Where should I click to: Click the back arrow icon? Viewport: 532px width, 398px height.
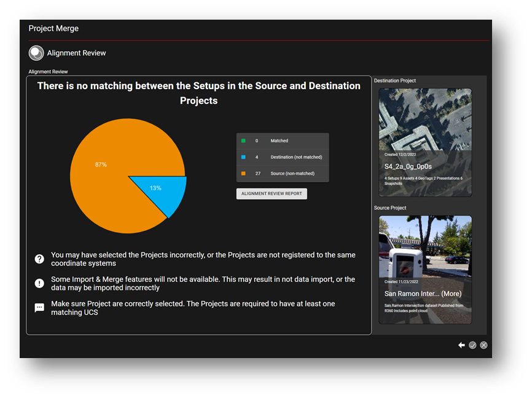461,345
